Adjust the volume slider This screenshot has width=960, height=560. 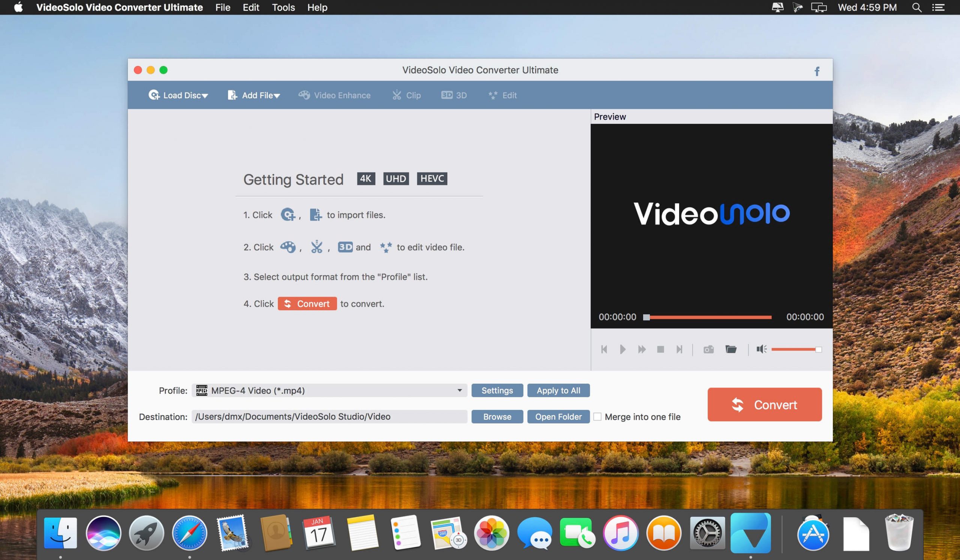(x=796, y=349)
